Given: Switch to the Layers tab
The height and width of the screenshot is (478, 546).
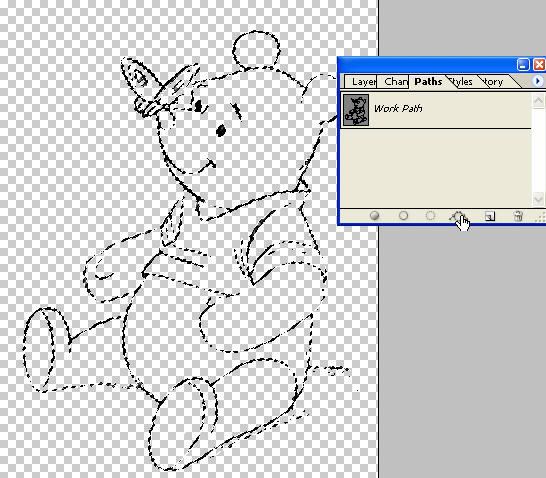Looking at the screenshot, I should point(360,82).
